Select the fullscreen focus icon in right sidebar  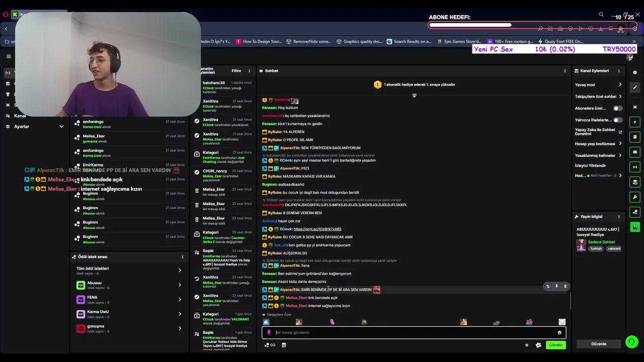[635, 107]
